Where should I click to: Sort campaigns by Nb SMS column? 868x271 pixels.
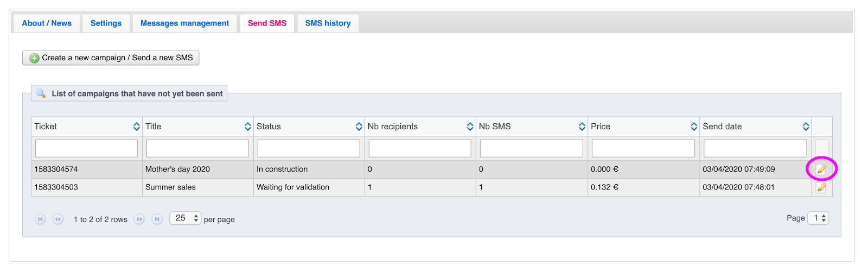(x=582, y=127)
